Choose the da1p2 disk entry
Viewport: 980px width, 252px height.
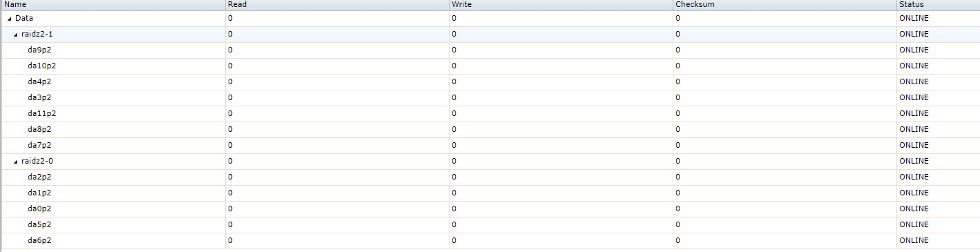click(39, 193)
